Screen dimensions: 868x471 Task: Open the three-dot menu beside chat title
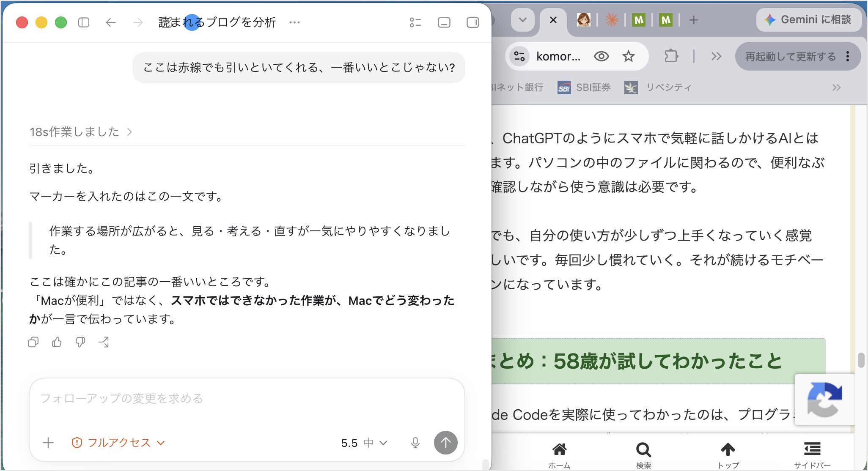click(x=294, y=22)
